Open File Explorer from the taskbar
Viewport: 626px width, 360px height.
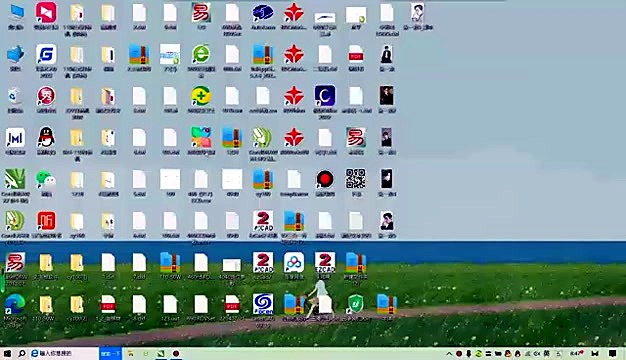pyautogui.click(x=131, y=354)
